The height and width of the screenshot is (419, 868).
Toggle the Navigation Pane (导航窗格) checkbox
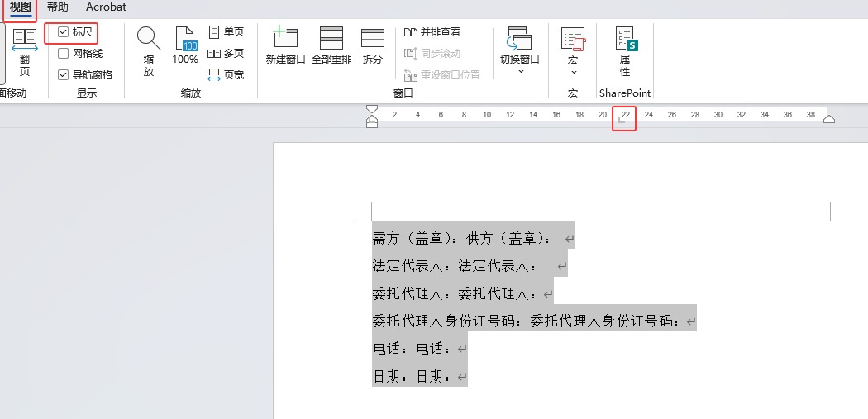[x=64, y=74]
